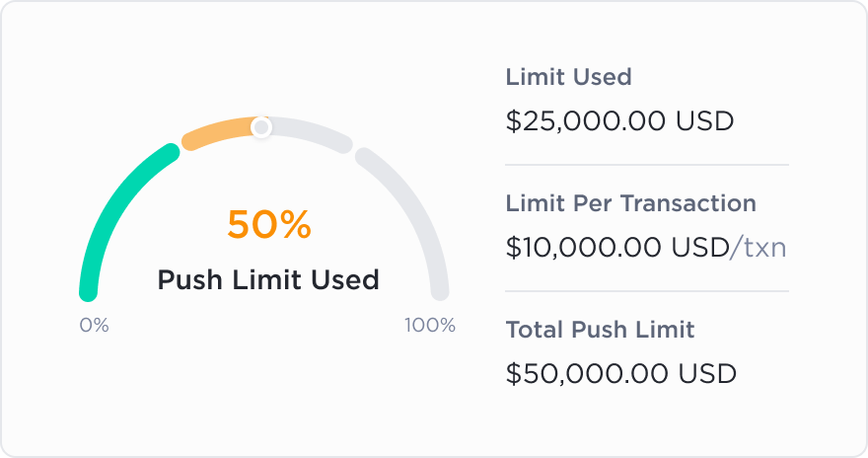The image size is (868, 458).
Task: Click the gray arc segment right of the knob
Action: [310, 131]
